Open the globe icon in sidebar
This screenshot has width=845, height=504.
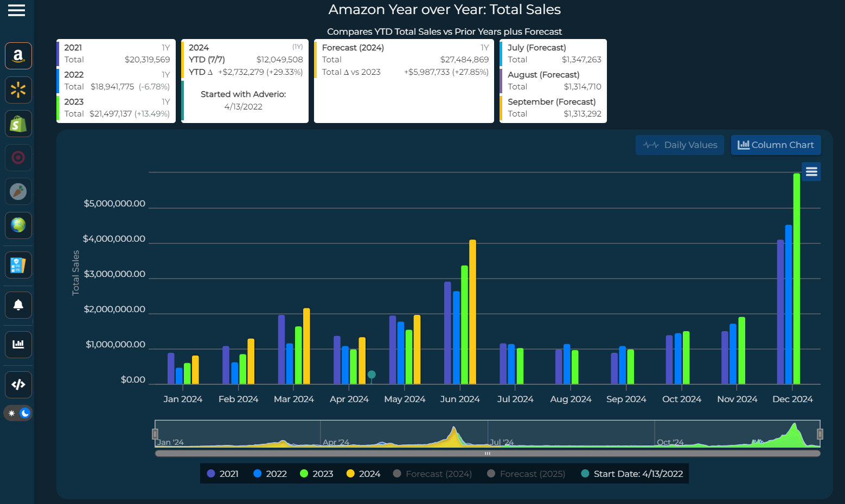18,225
